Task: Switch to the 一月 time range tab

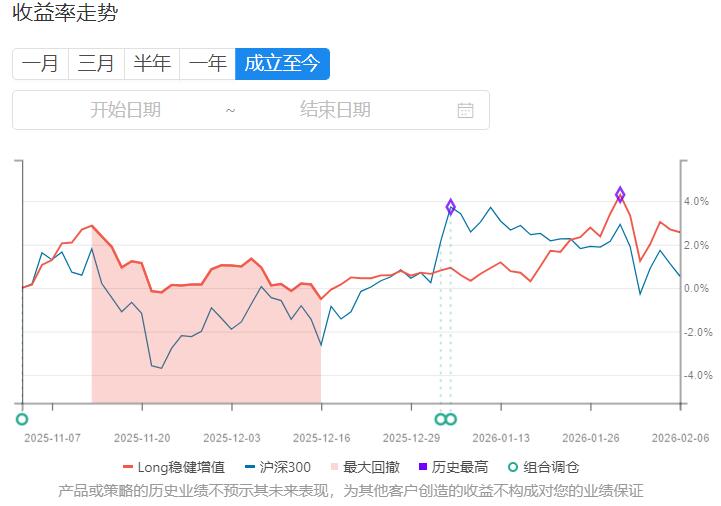Action: pos(40,64)
